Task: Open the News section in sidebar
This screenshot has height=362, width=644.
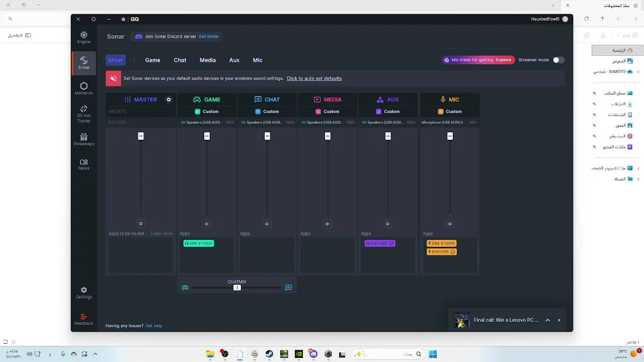Action: (84, 164)
